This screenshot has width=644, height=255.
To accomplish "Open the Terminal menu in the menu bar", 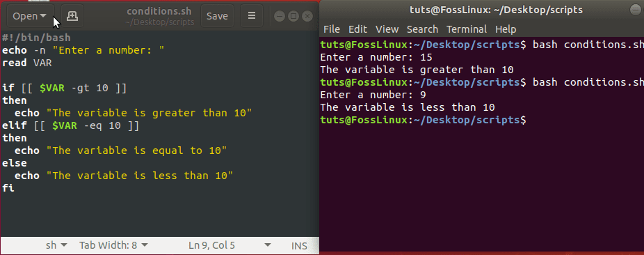I will coord(467,29).
